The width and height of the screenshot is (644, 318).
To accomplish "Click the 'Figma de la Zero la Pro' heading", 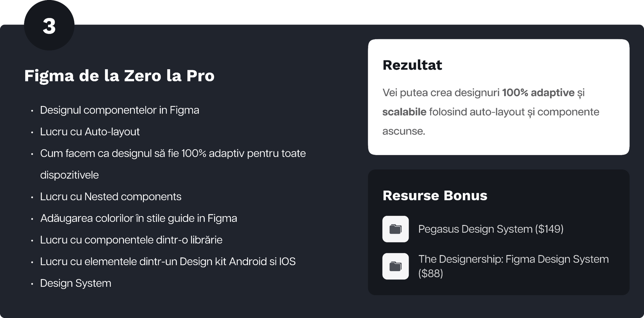I will click(x=119, y=76).
